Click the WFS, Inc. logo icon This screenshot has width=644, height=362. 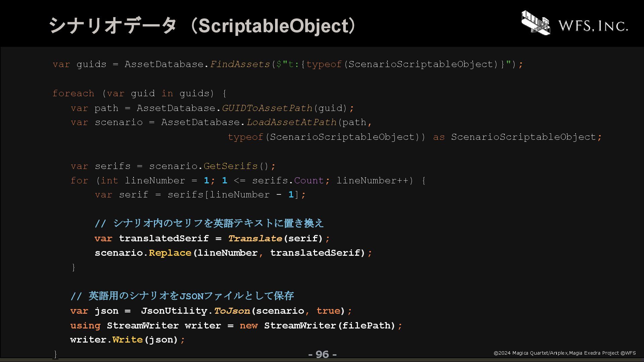coord(536,22)
